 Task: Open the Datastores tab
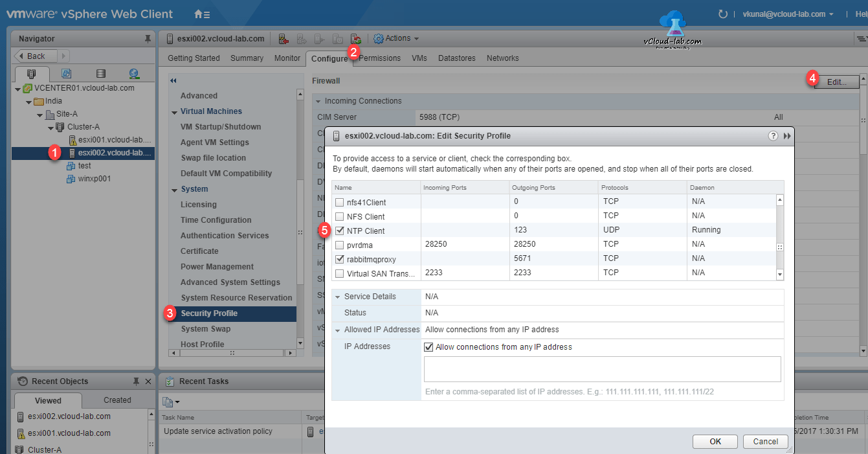pyautogui.click(x=456, y=58)
